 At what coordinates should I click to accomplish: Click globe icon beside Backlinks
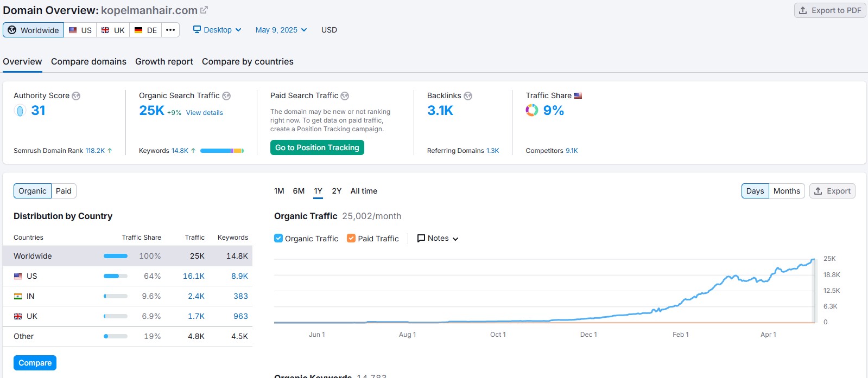(x=468, y=96)
